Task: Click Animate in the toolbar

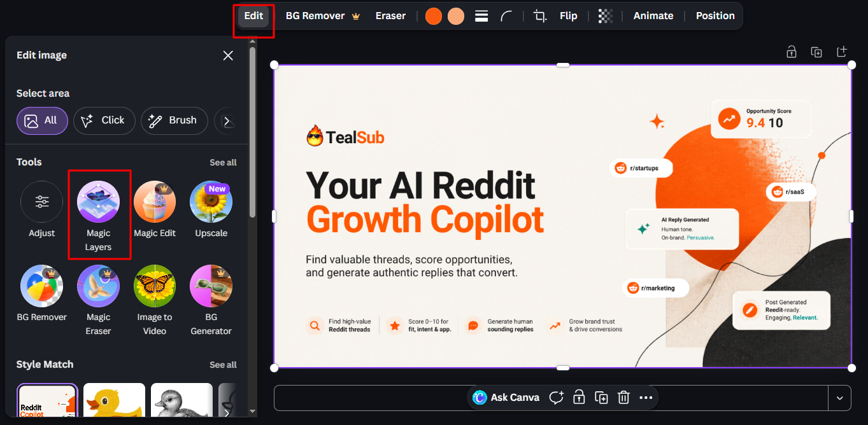Action: click(x=653, y=16)
